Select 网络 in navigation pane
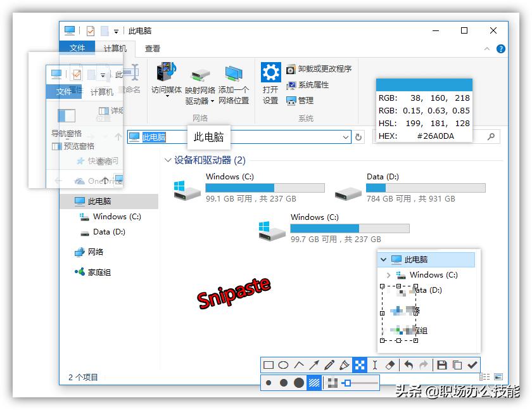Screen dimensions: 532x410 (x=89, y=252)
